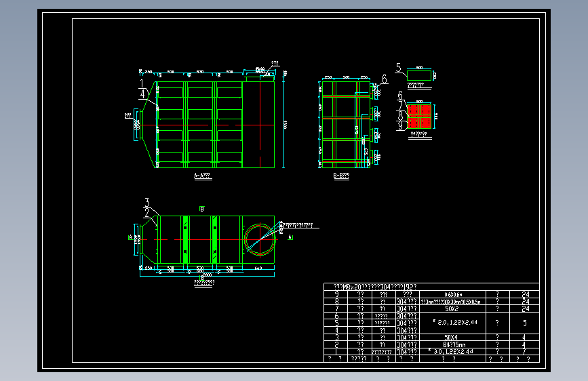Select item number 1 in the parts table
This screenshot has width=588, height=381.
click(336, 351)
